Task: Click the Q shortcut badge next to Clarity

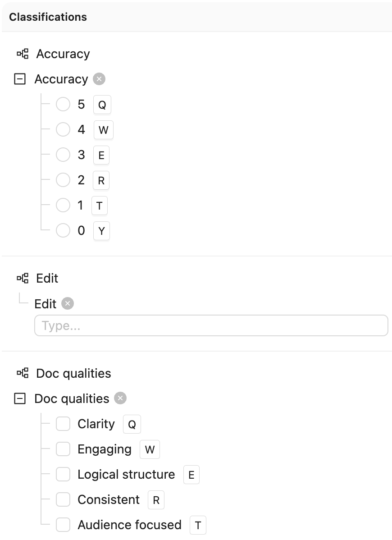Action: click(132, 424)
